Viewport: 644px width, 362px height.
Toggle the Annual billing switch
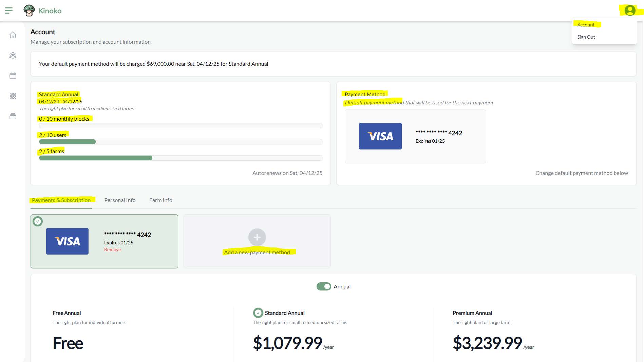323,286
